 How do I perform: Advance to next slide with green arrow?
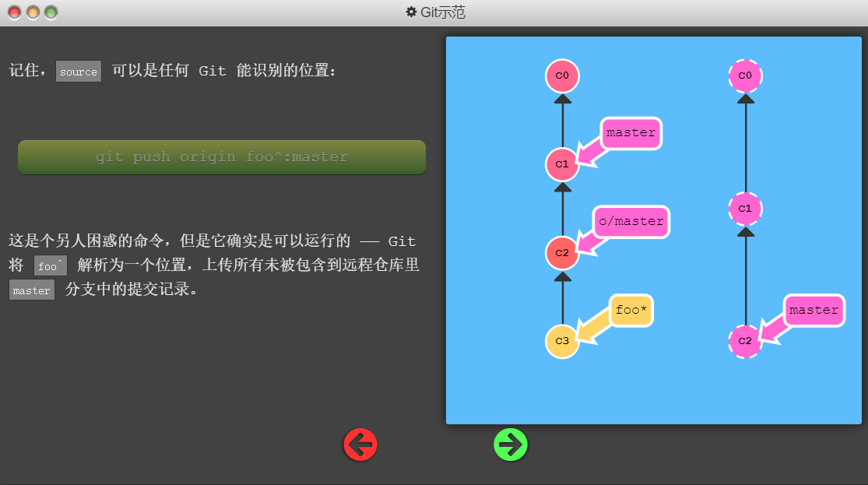[511, 445]
